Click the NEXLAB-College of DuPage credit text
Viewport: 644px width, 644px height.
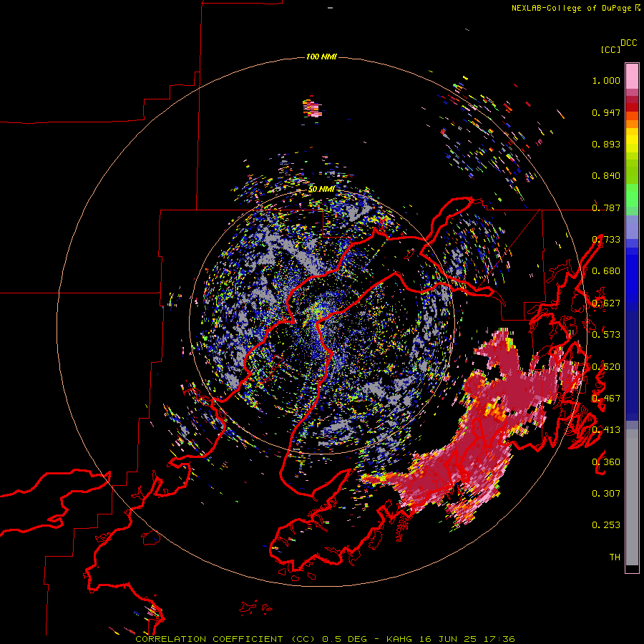click(571, 8)
